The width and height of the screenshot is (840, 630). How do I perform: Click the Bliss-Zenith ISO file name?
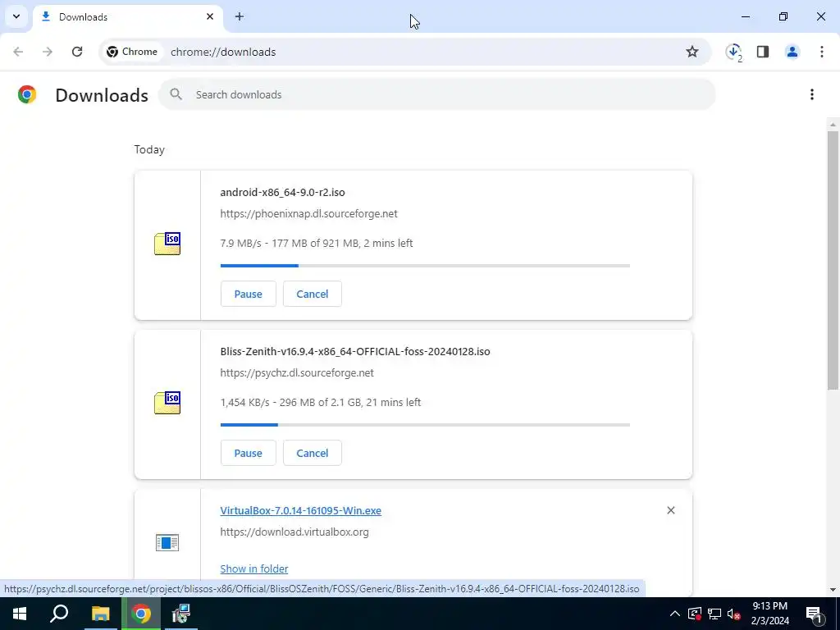[x=355, y=351]
